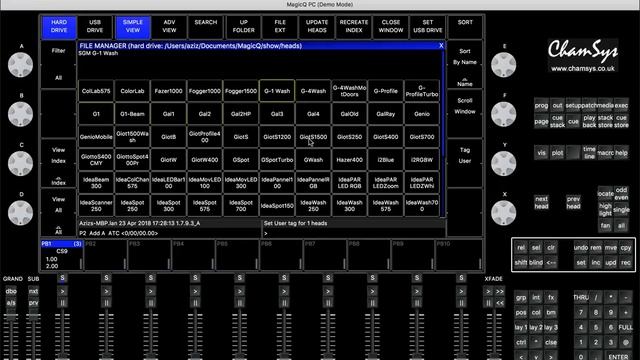Click the S select button beneath PB10
This screenshot has height=360, width=640.
pos(461,278)
